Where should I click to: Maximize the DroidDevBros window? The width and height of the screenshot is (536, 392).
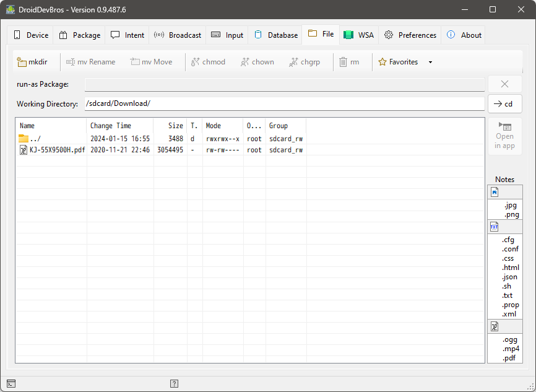click(493, 9)
